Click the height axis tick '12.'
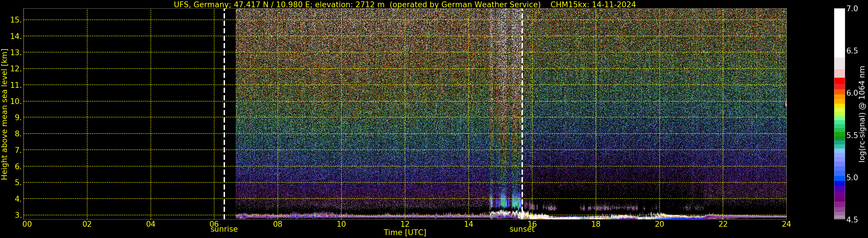Image resolution: width=868 pixels, height=238 pixels. tap(16, 69)
